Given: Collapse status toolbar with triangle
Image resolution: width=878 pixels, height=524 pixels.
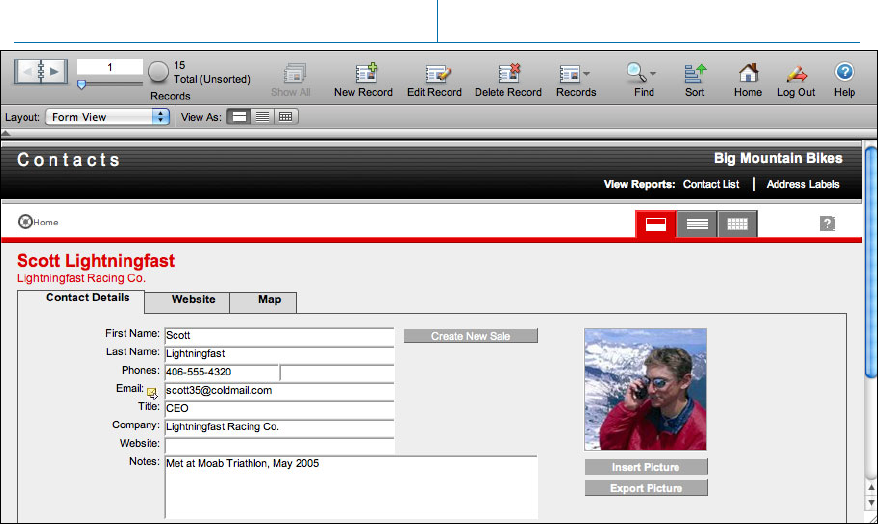Looking at the screenshot, I should tap(6, 133).
